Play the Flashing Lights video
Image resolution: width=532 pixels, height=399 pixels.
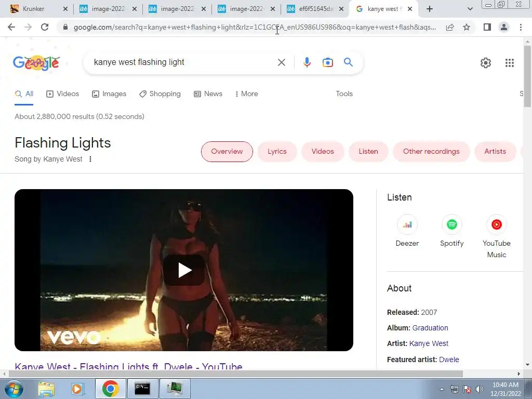(x=184, y=270)
